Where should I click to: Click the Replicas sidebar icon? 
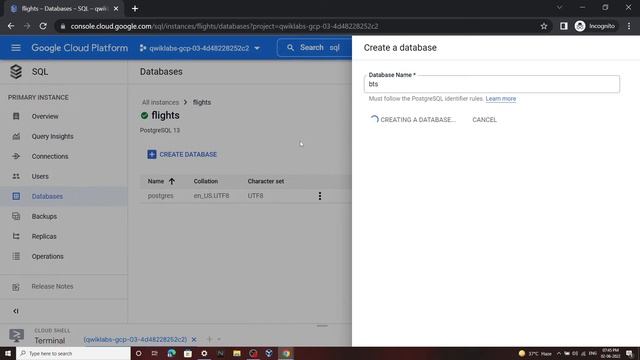point(16,236)
